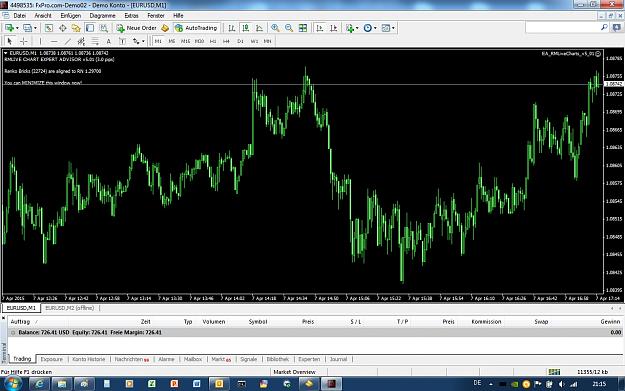
Task: Zoom out of the chart
Action: (289, 28)
